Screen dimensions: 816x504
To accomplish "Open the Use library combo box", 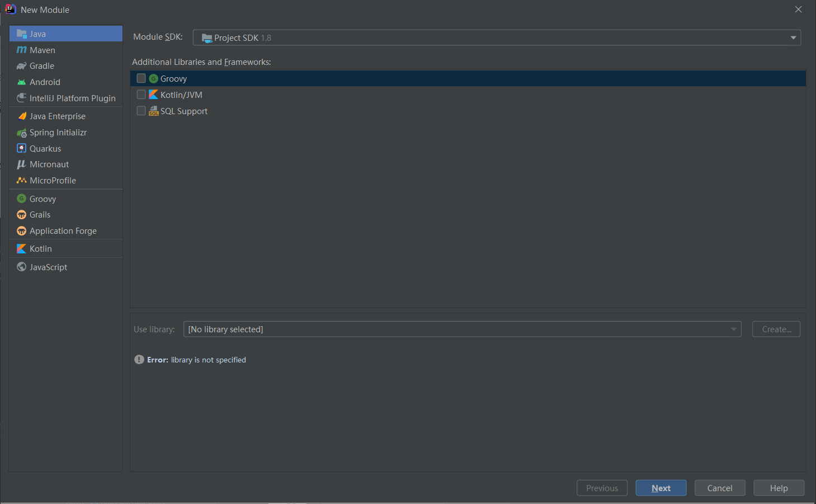I will pos(462,329).
